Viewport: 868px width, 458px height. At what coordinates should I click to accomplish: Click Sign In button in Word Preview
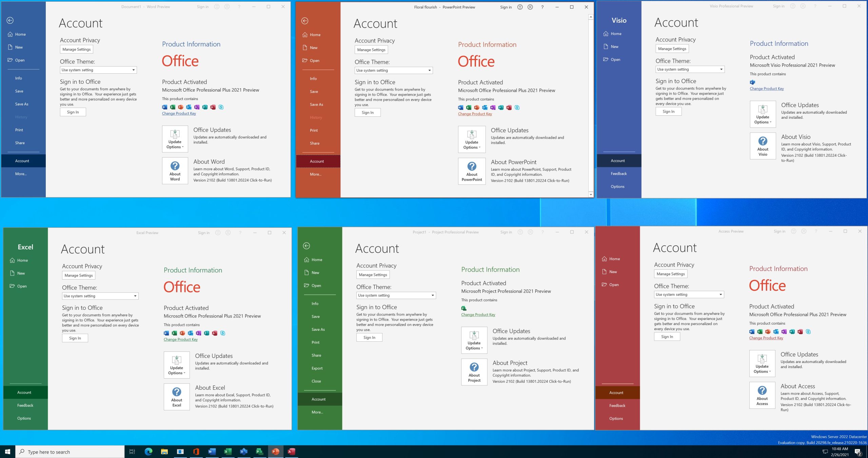click(x=73, y=112)
